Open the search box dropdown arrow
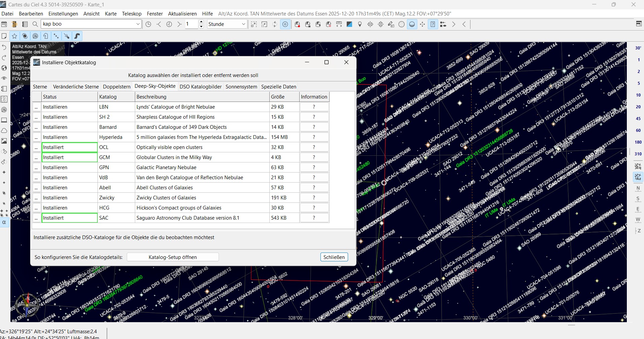644x339 pixels. click(x=138, y=24)
